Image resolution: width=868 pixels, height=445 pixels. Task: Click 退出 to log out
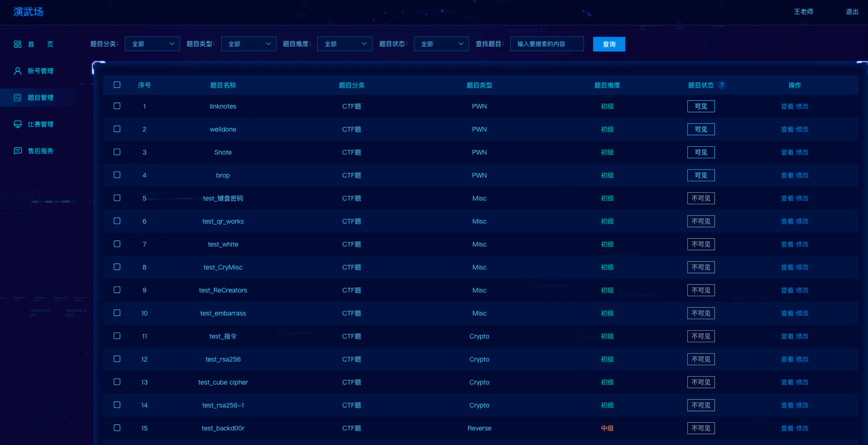click(852, 12)
